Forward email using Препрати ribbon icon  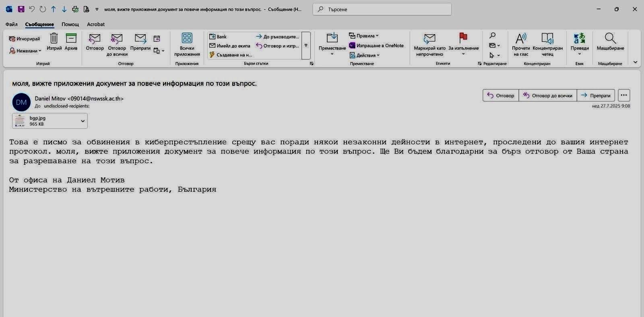tap(140, 39)
